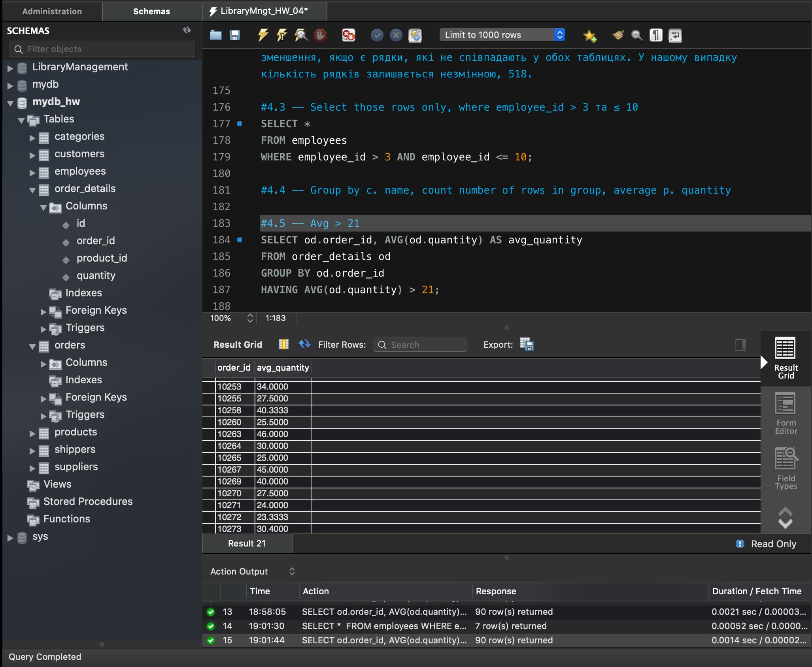Toggle the result side panel visibility square
This screenshot has height=667, width=812.
740,345
